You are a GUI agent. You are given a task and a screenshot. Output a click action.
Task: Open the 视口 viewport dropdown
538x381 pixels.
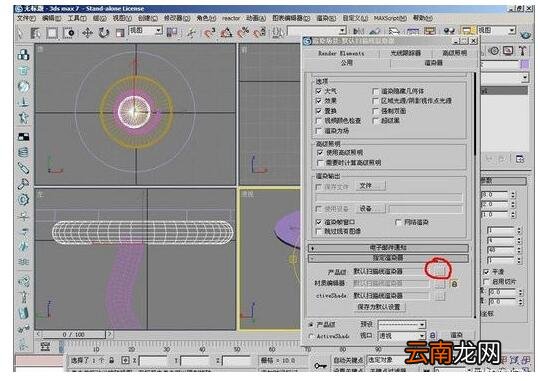click(x=401, y=336)
